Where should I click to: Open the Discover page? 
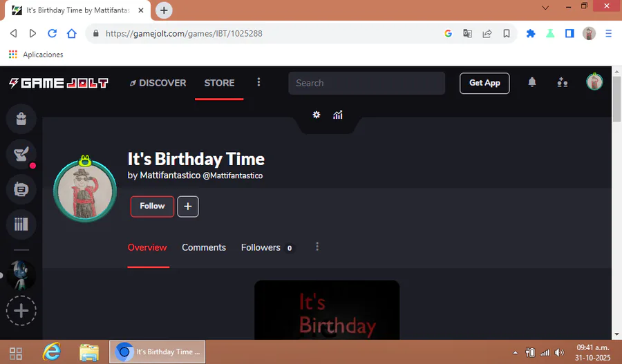pos(158,83)
